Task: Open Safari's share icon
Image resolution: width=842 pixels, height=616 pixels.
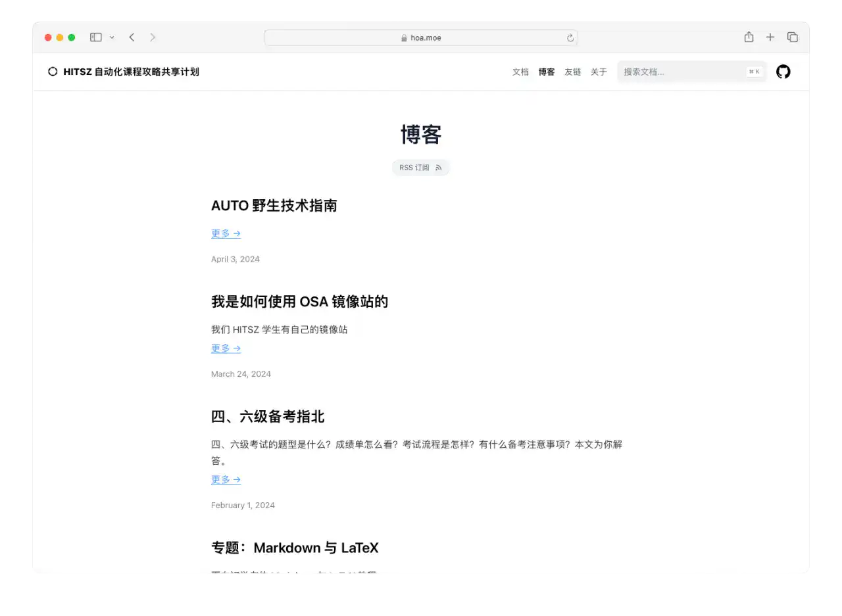Action: 749,37
